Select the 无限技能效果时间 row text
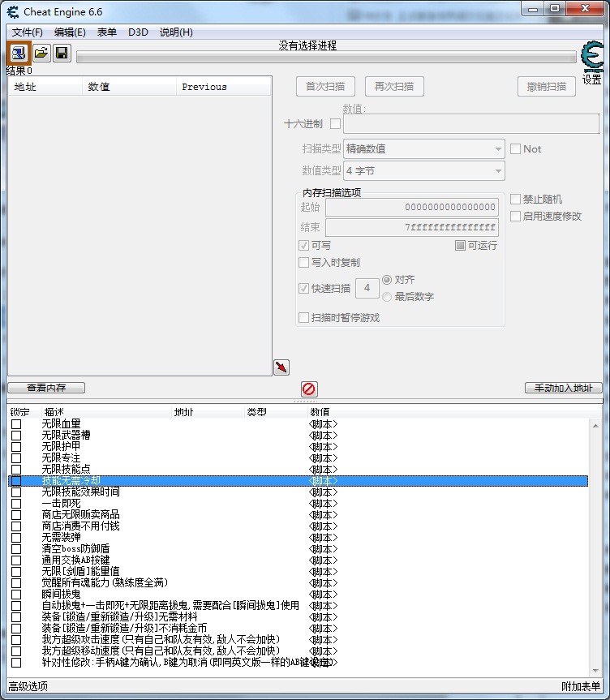This screenshot has height=700, width=610. tap(81, 492)
